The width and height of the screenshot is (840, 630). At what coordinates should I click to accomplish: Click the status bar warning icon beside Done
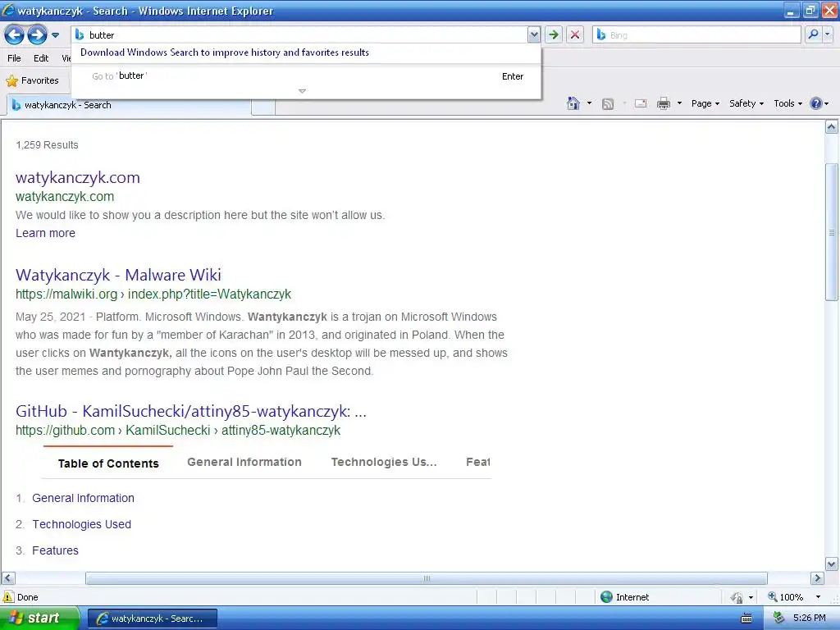point(8,597)
